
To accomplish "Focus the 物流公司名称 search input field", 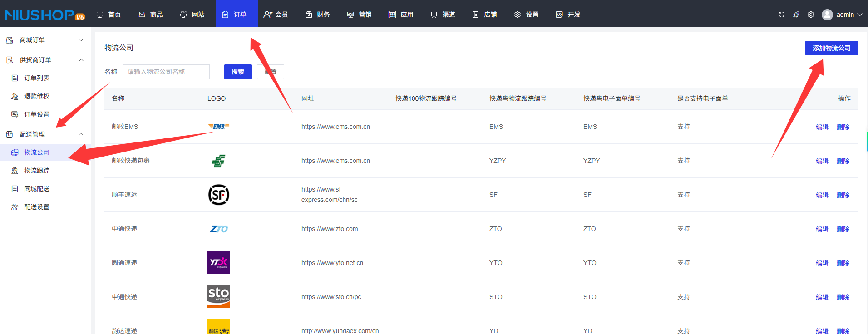I will (x=166, y=72).
